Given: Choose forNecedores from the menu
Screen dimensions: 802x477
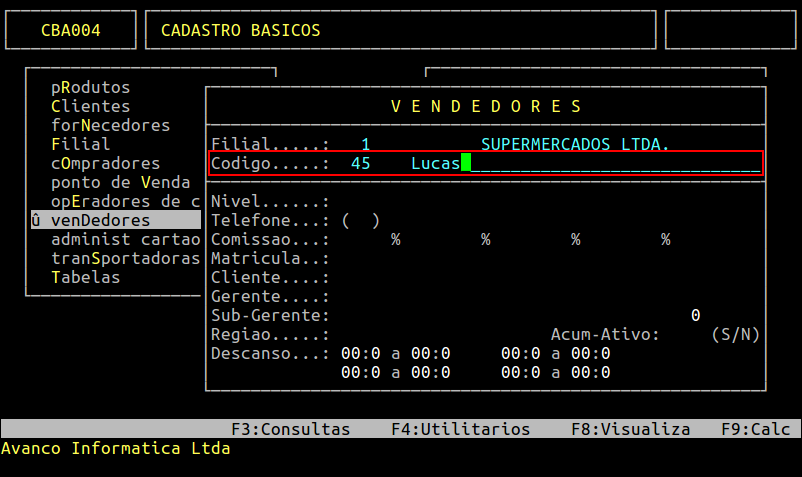Looking at the screenshot, I should click(x=110, y=125).
